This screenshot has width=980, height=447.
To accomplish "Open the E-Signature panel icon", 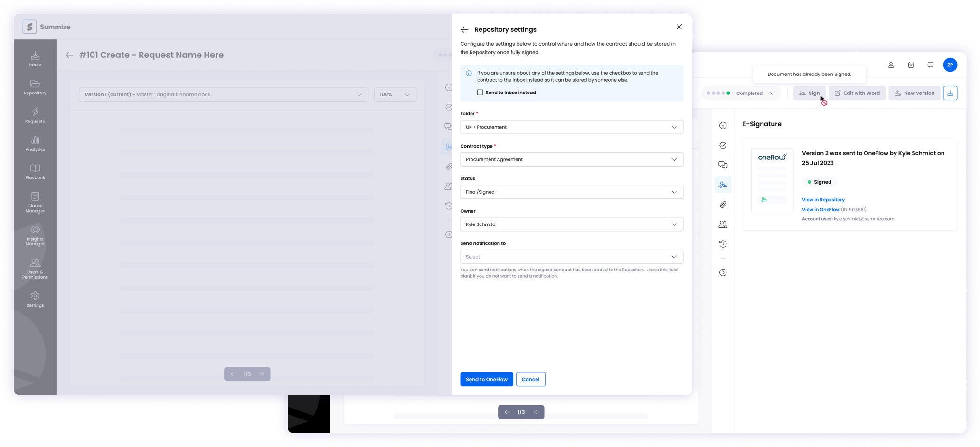I will [x=723, y=185].
